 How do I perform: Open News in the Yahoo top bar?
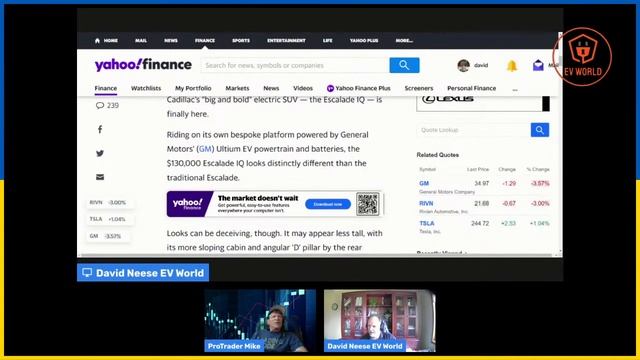tap(171, 40)
